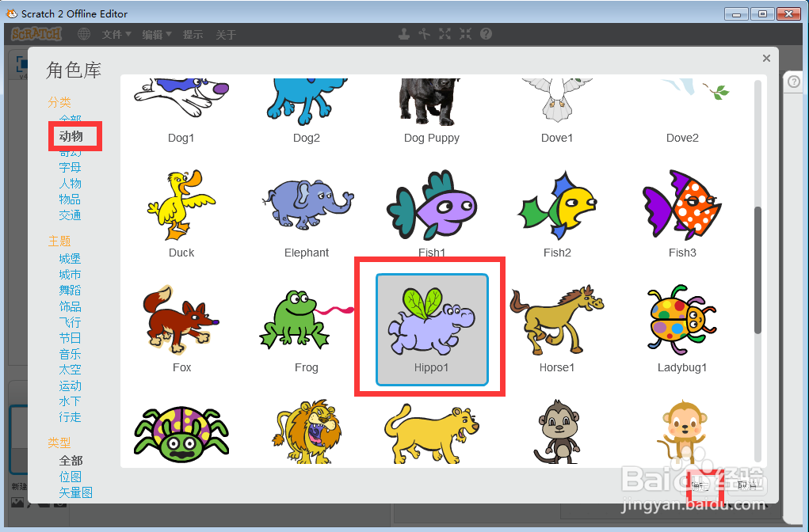Open the 动物 animals category
The width and height of the screenshot is (809, 532).
(71, 136)
